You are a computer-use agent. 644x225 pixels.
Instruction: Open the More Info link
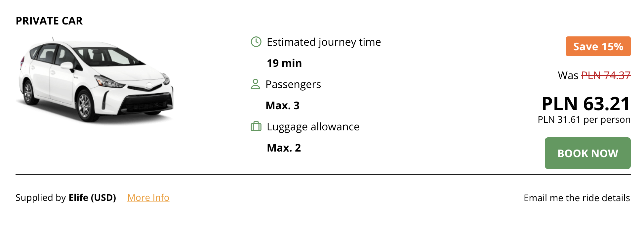point(148,198)
